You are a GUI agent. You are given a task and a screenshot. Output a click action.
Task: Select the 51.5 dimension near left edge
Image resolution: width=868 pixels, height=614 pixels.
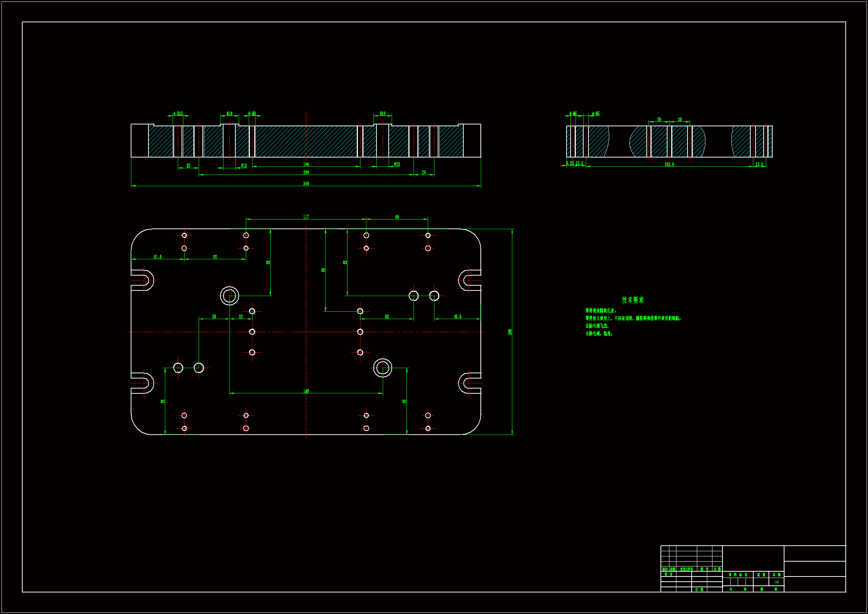coord(158,257)
